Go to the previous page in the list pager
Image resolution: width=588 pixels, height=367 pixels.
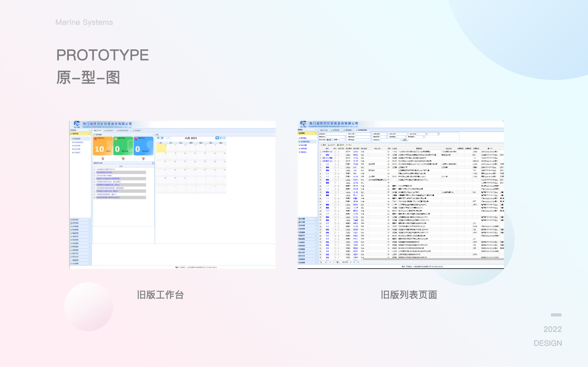(x=334, y=262)
